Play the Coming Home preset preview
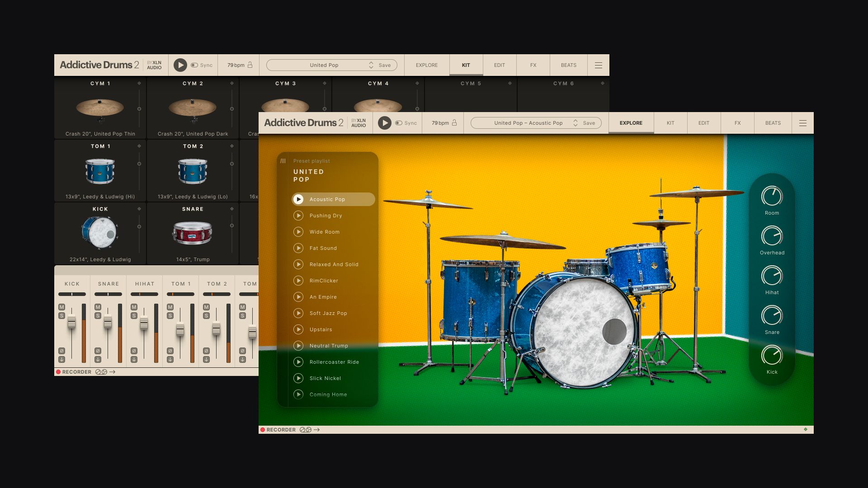 point(298,394)
